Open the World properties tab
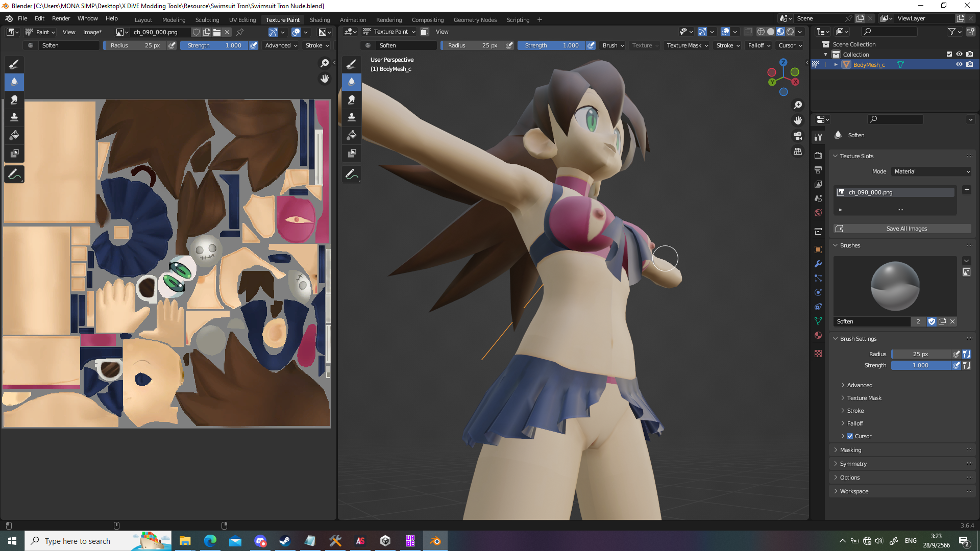Viewport: 980px width, 551px height. [x=818, y=213]
